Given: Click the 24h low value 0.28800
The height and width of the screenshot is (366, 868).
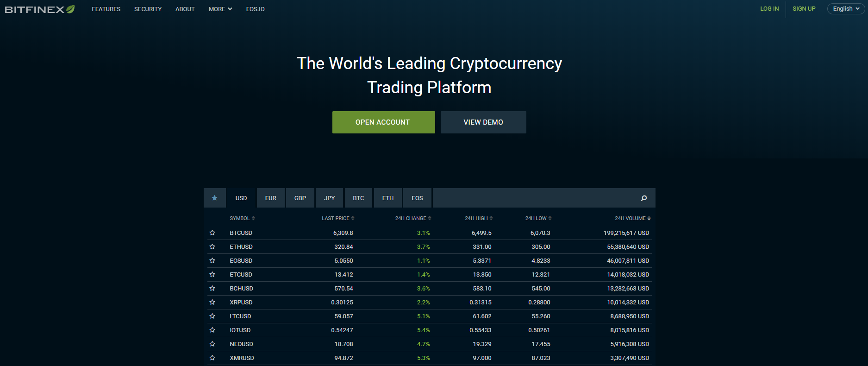Looking at the screenshot, I should 539,303.
